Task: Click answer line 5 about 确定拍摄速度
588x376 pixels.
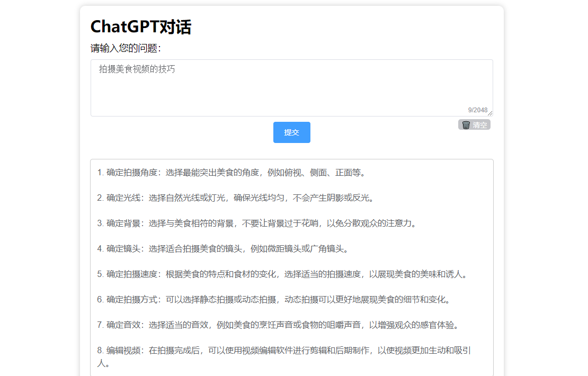Action: [282, 274]
